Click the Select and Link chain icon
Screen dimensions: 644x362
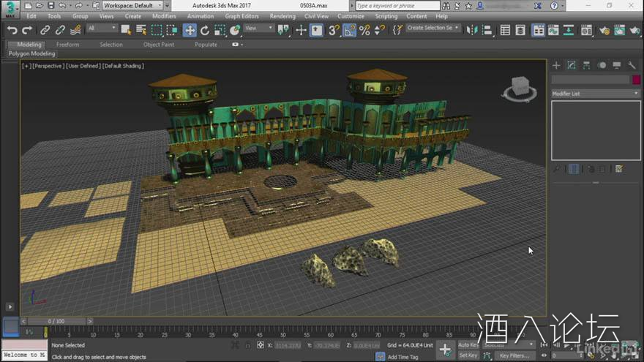[x=45, y=30]
